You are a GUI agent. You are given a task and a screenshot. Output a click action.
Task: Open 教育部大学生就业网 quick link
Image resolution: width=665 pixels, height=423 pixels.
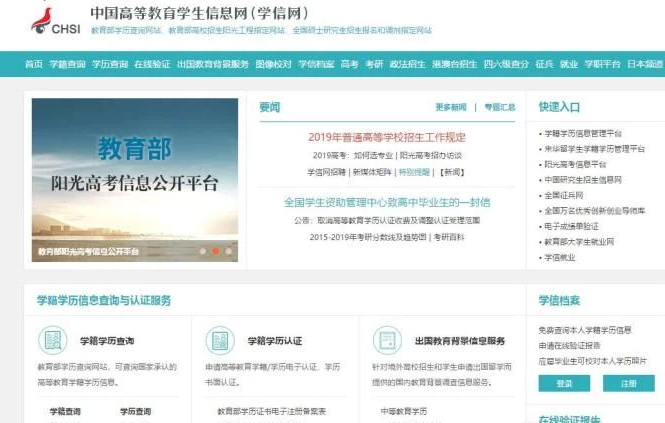click(x=579, y=242)
